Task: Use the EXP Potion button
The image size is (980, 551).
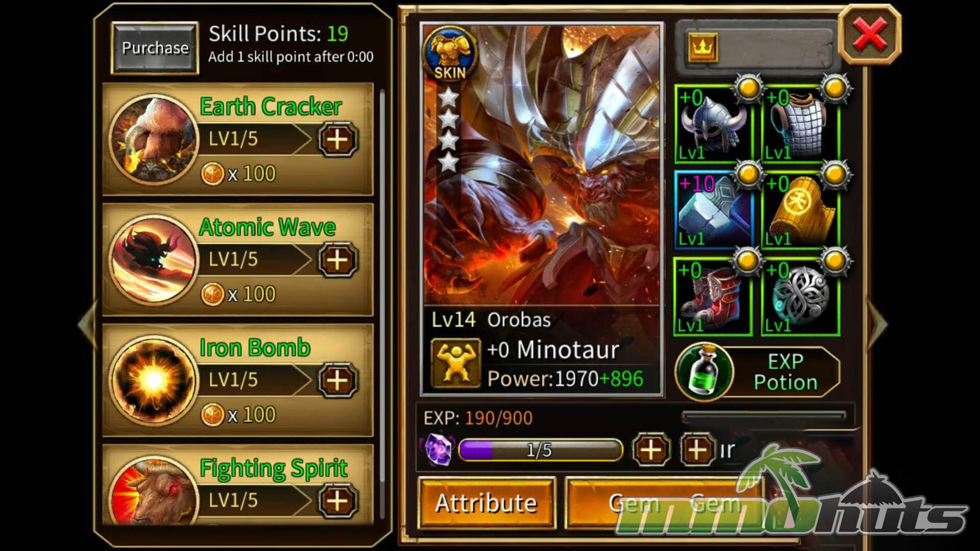Action: pos(757,372)
